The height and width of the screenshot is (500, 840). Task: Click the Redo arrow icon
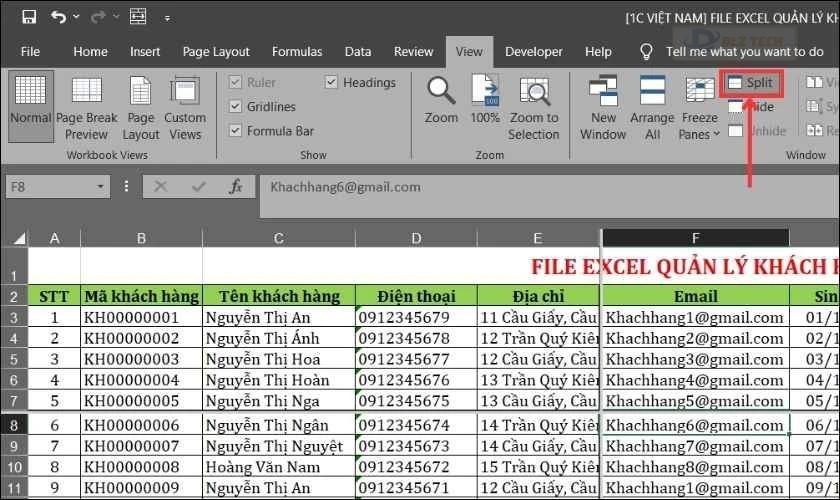pos(98,17)
